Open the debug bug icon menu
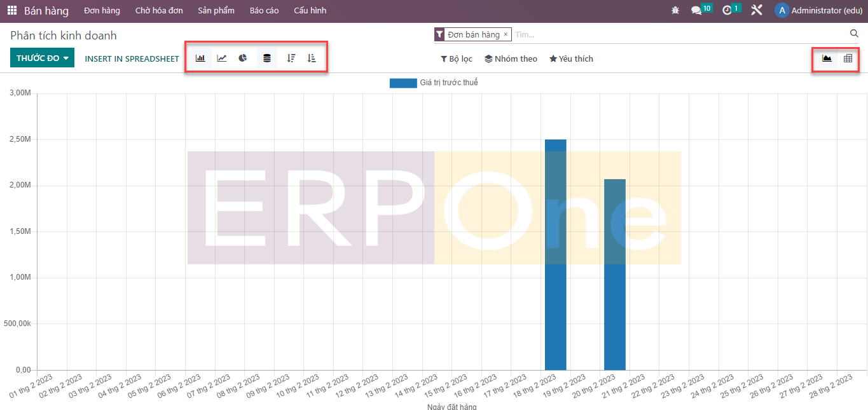Viewport: 868px width, 410px height. [x=675, y=11]
